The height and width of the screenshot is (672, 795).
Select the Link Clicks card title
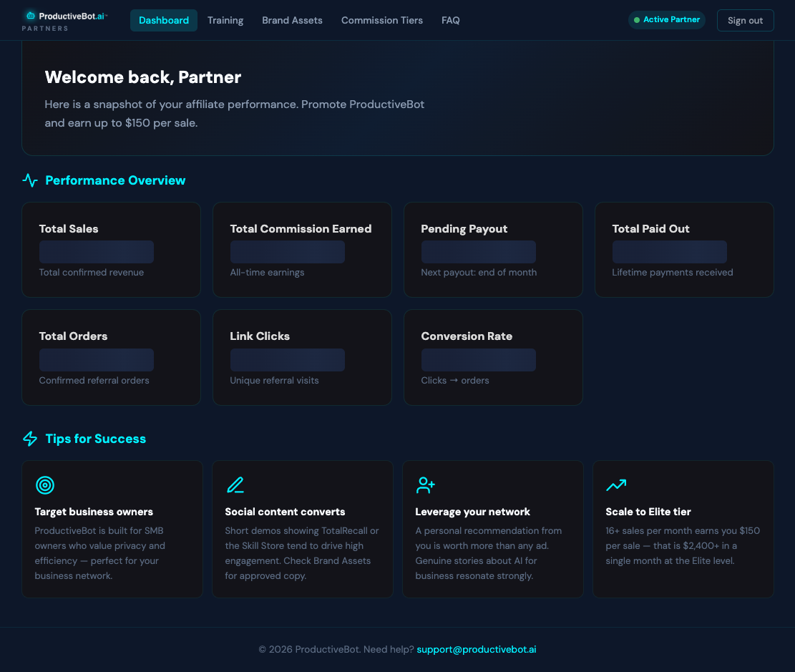coord(260,336)
